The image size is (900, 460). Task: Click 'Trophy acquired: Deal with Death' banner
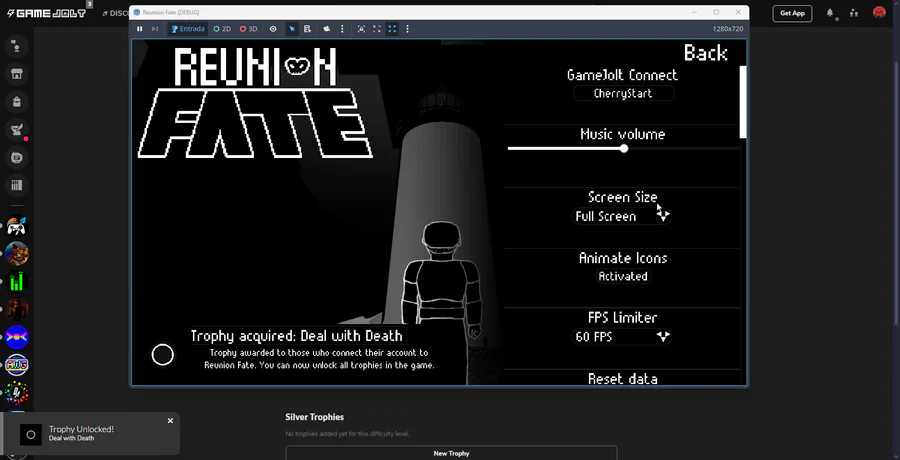[x=297, y=336]
